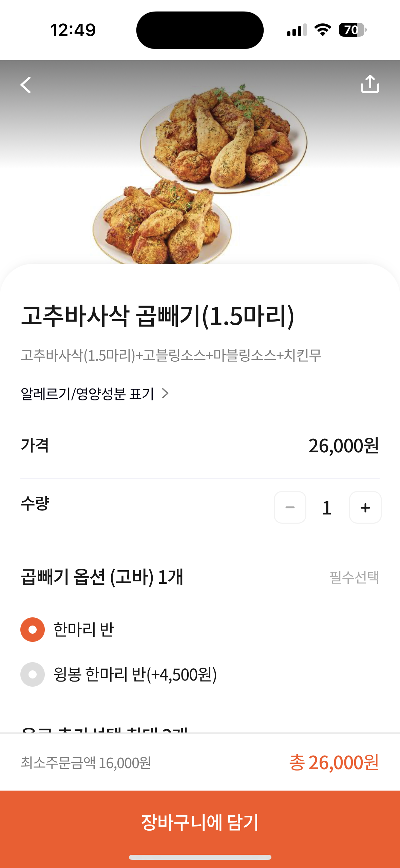The image size is (400, 868).
Task: Tap the 12:49 clock in status bar
Action: coord(73,30)
